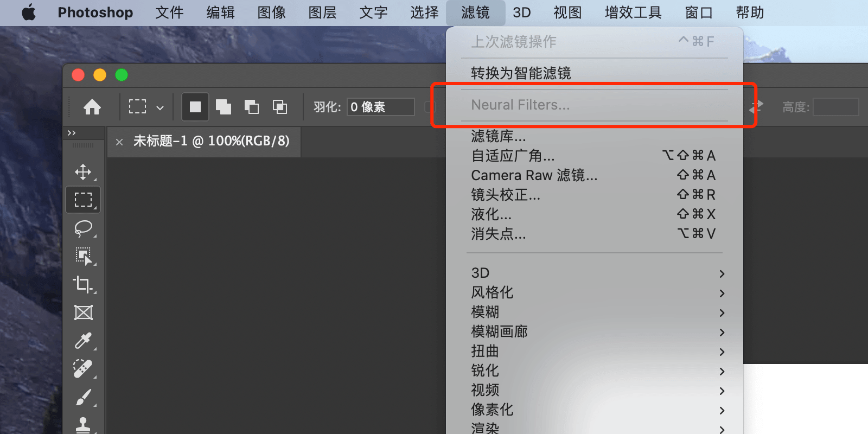
Task: Select the Clone Stamp tool
Action: [x=84, y=425]
